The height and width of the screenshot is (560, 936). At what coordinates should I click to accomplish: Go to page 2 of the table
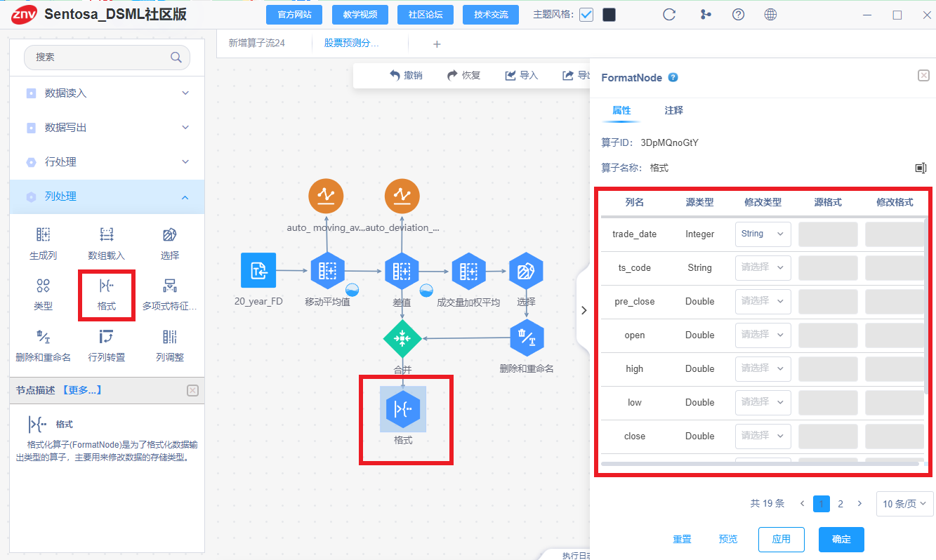841,503
